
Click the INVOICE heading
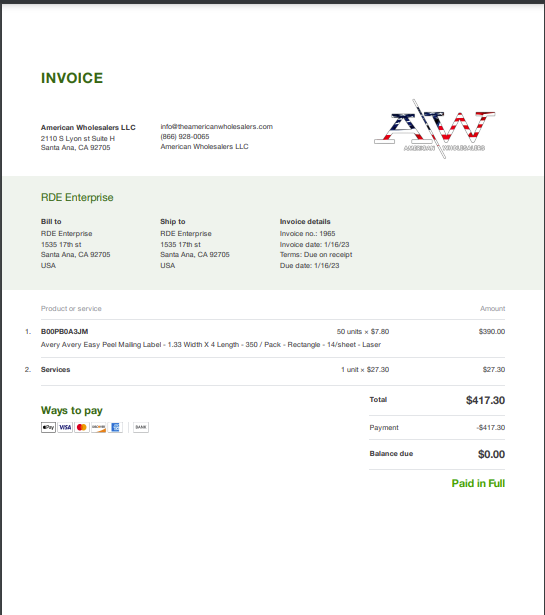pos(72,78)
